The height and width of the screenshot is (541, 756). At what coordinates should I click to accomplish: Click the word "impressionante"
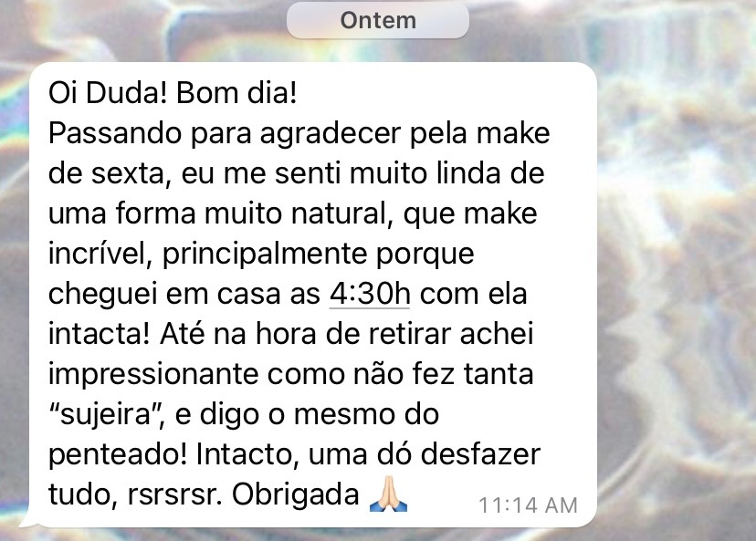[153, 374]
